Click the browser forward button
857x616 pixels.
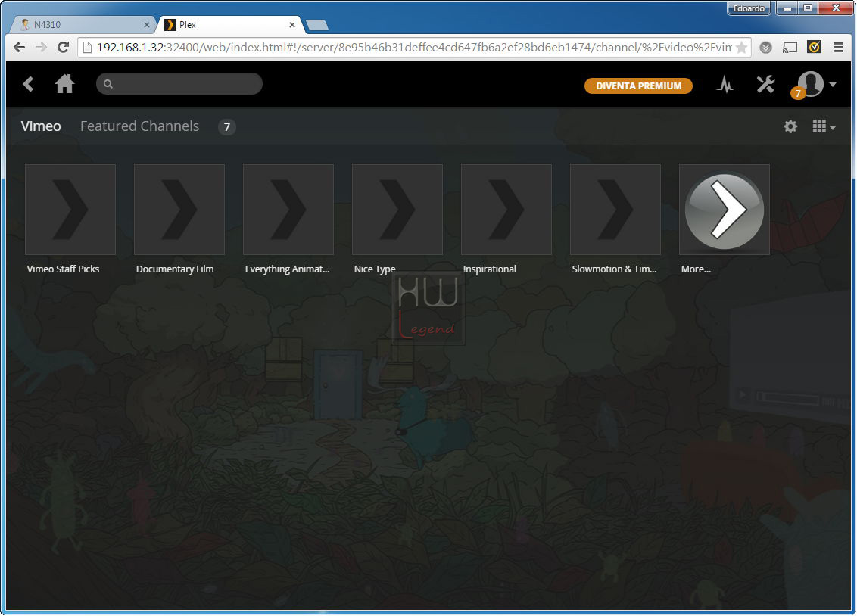point(41,48)
